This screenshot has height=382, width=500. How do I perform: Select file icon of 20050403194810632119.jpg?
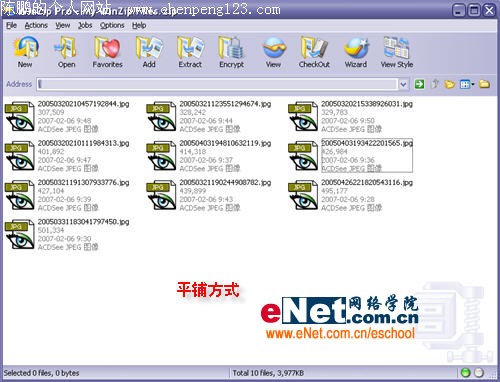pyautogui.click(x=161, y=156)
